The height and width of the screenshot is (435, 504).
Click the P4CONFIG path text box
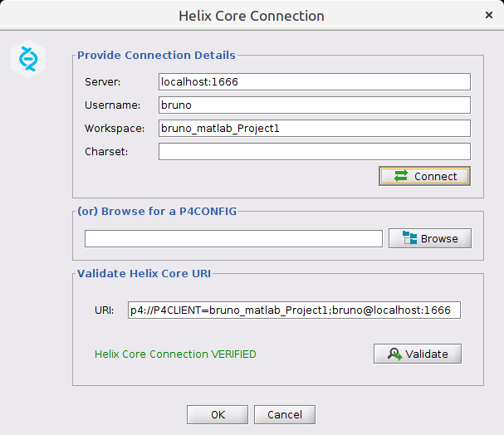(233, 238)
